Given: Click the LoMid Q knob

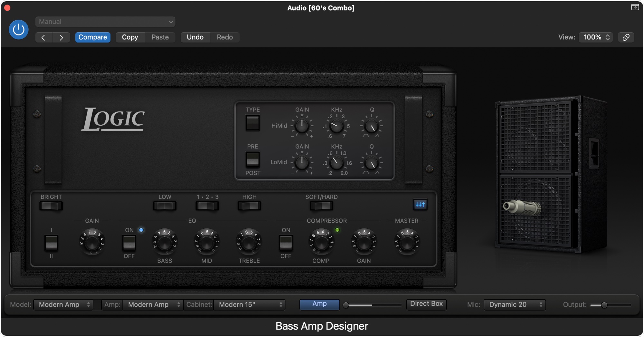Looking at the screenshot, I should pyautogui.click(x=372, y=163).
